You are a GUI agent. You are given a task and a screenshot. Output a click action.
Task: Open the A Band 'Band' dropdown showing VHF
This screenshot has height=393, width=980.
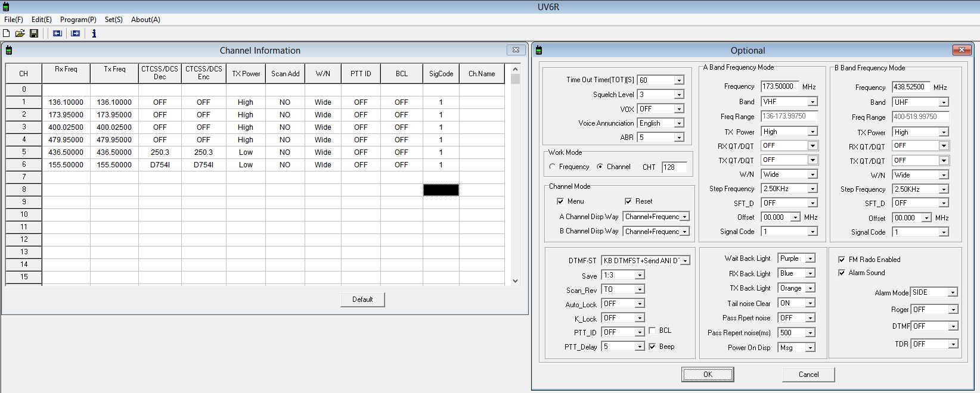click(812, 102)
